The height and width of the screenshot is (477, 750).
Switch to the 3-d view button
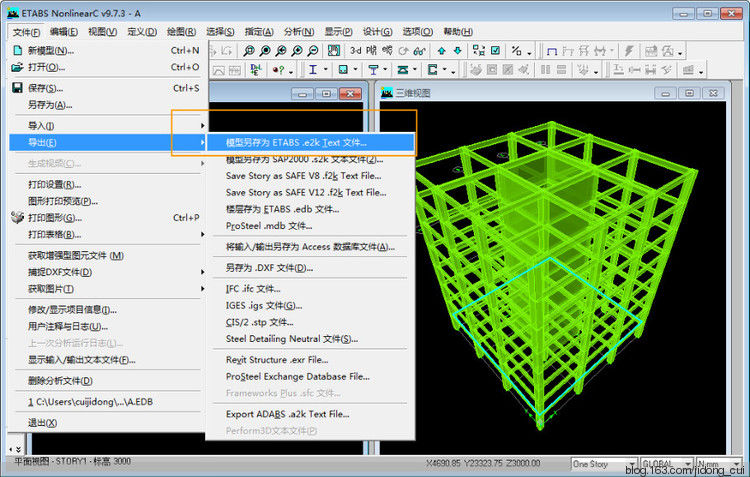point(355,51)
